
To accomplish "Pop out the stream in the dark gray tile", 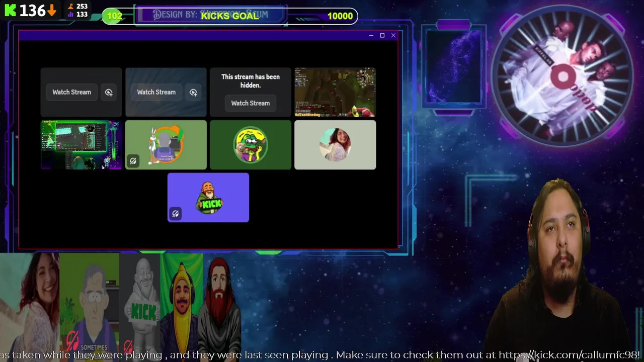I will [109, 92].
